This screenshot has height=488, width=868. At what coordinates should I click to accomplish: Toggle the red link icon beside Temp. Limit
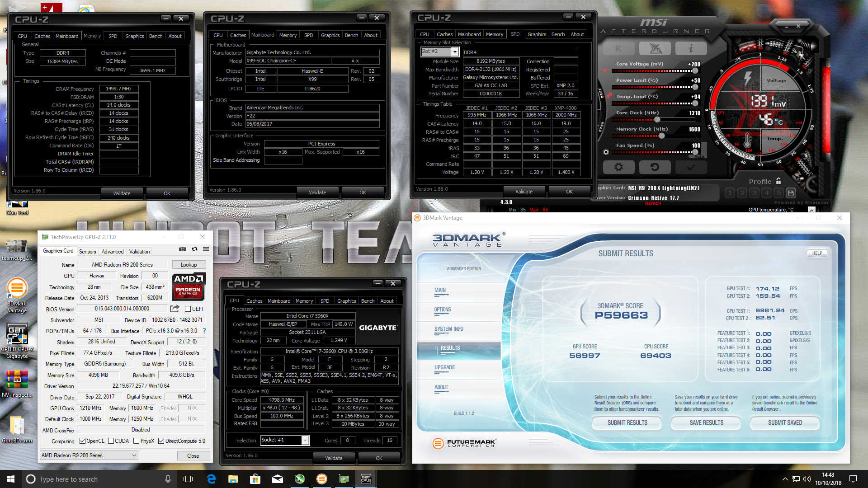click(x=609, y=96)
